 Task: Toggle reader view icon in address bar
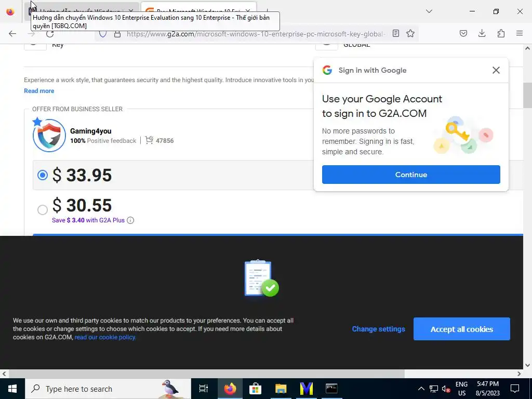tap(395, 33)
